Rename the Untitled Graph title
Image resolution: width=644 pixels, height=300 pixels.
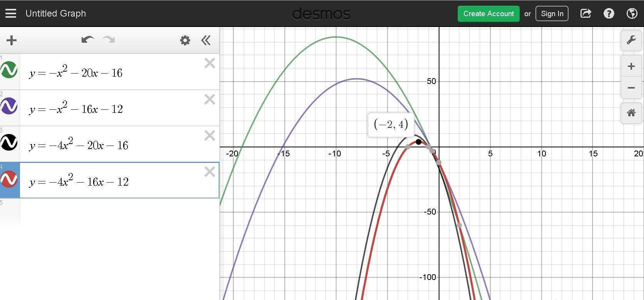tap(56, 13)
